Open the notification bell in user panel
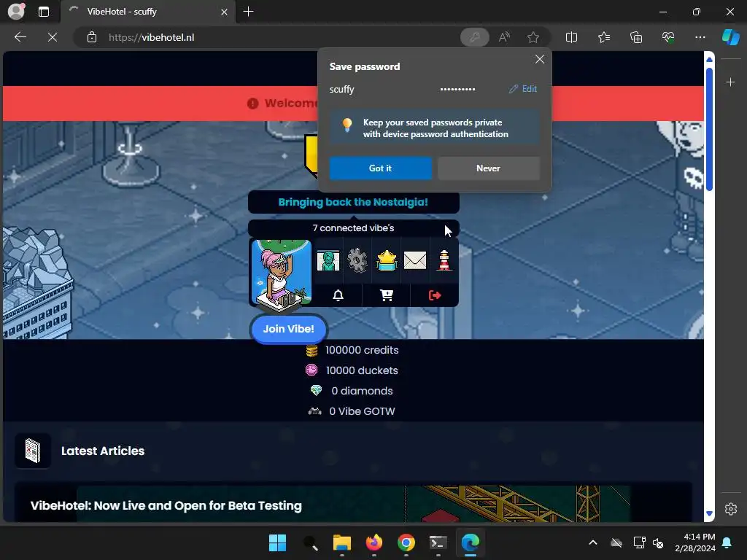Screen dimensions: 747x560 (x=338, y=295)
